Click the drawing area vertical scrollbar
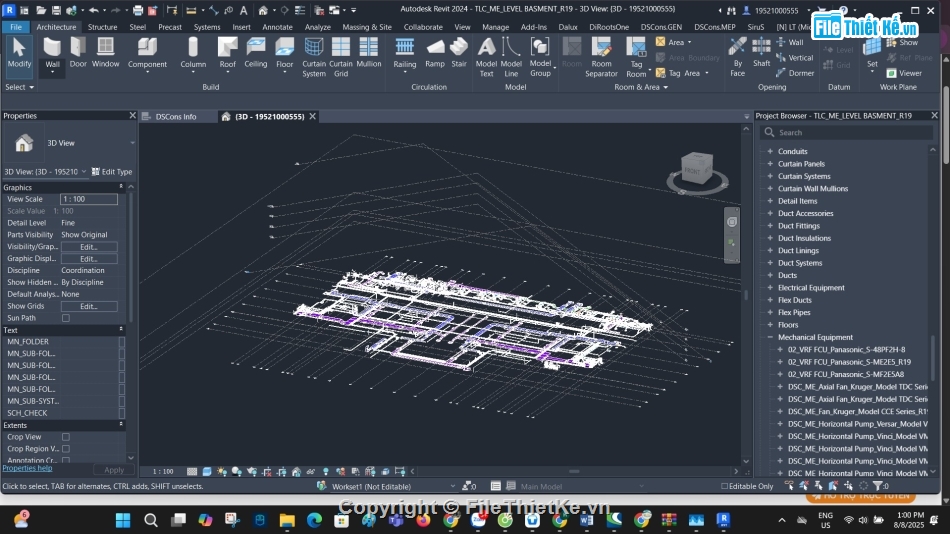The width and height of the screenshot is (950, 534). point(746,295)
